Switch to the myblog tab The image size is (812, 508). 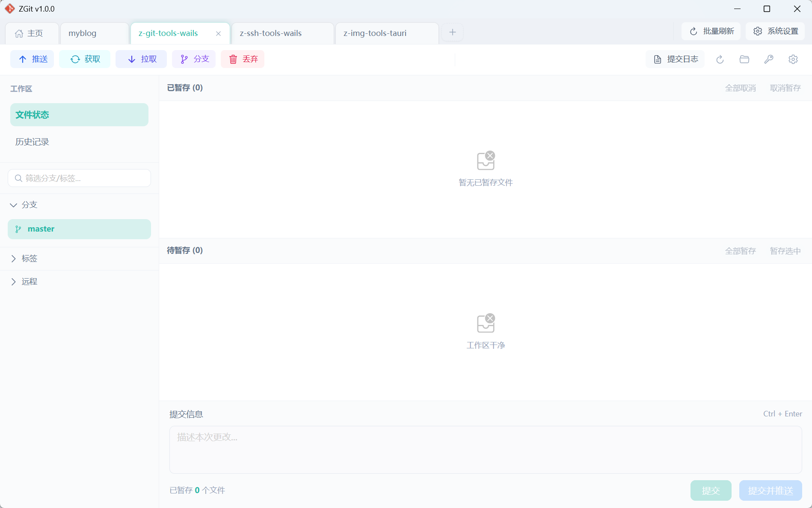coord(95,33)
